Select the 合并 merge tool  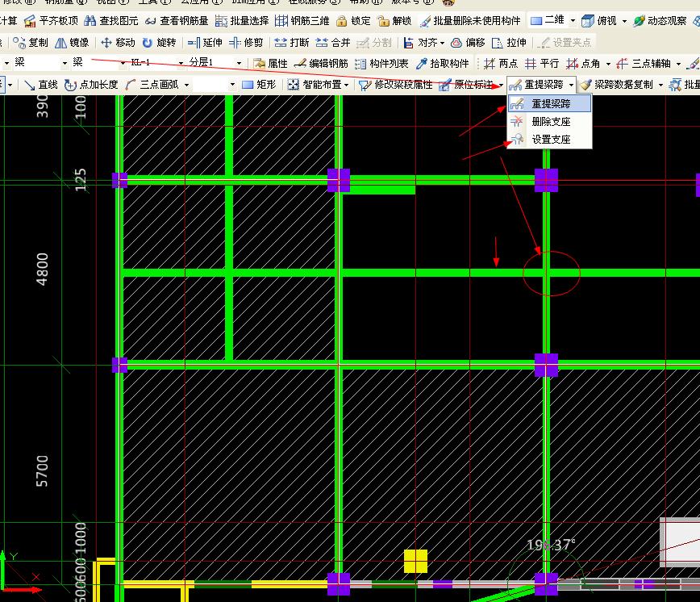tap(333, 43)
